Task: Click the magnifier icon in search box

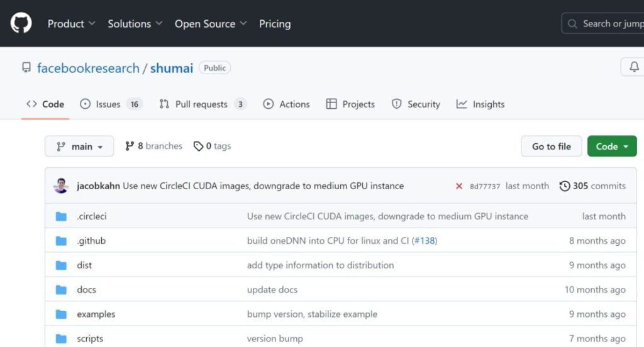Action: pyautogui.click(x=572, y=24)
